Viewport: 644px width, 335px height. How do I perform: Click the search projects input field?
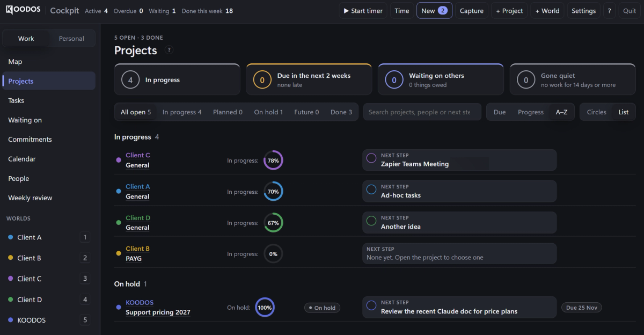(x=422, y=112)
